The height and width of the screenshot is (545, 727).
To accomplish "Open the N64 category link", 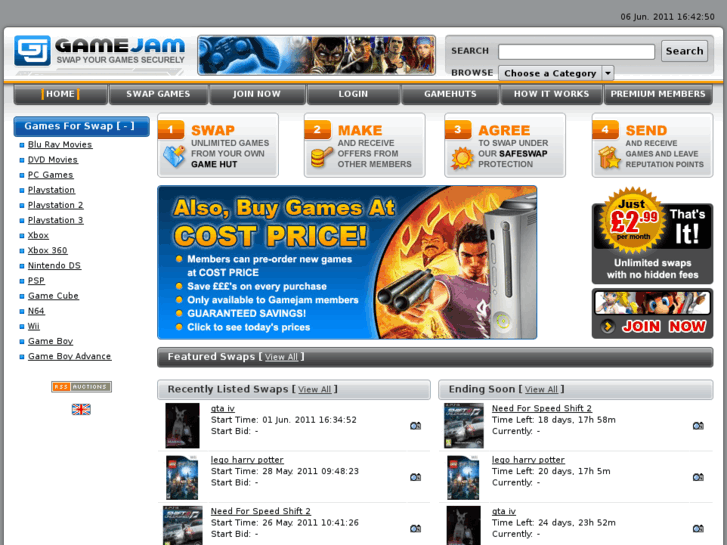I will 36,311.
